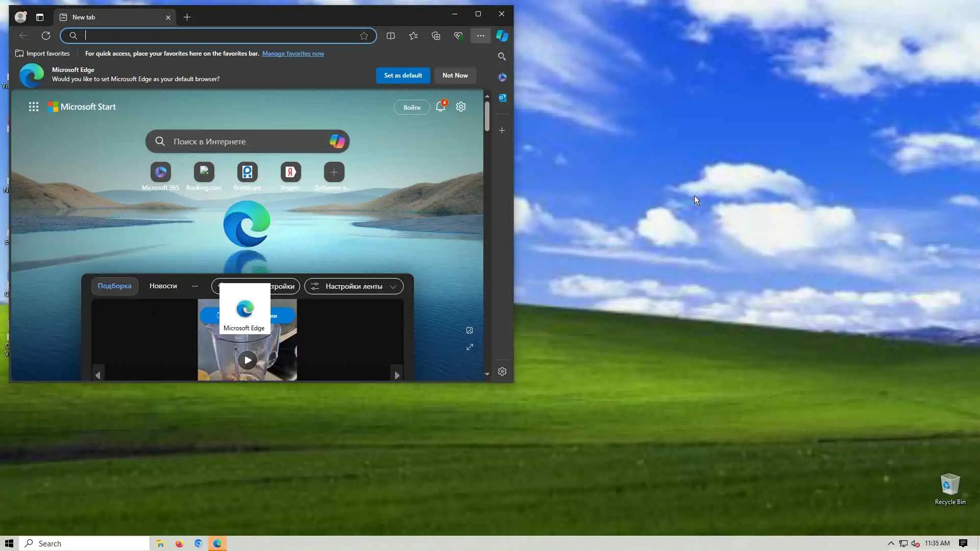The image size is (980, 551).
Task: Toggle vertical tabs actions menu icon
Action: [40, 17]
